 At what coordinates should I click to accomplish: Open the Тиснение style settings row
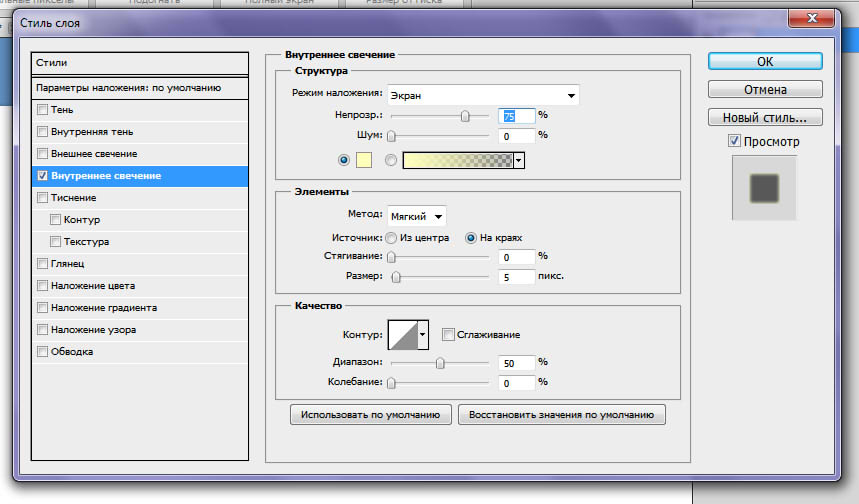coord(140,198)
